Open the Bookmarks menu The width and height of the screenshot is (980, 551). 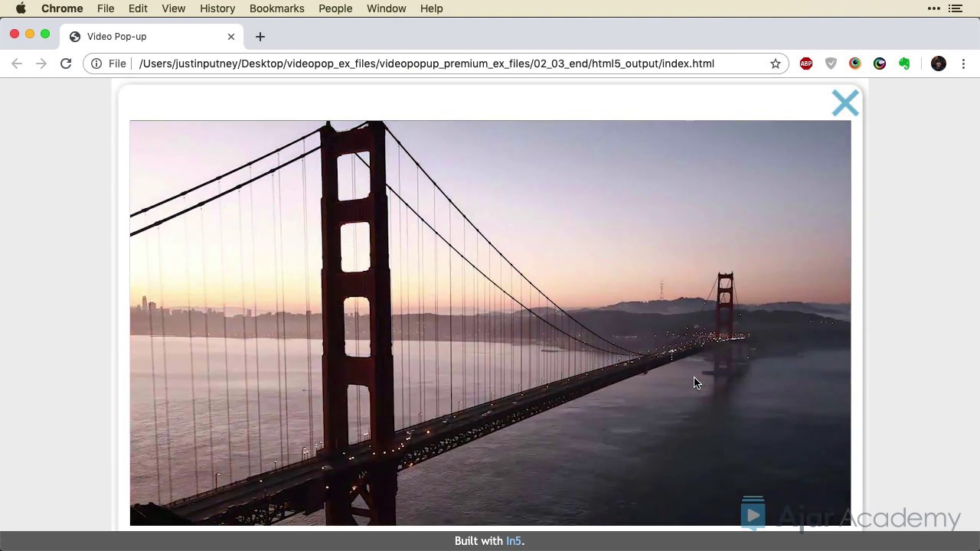pos(277,8)
